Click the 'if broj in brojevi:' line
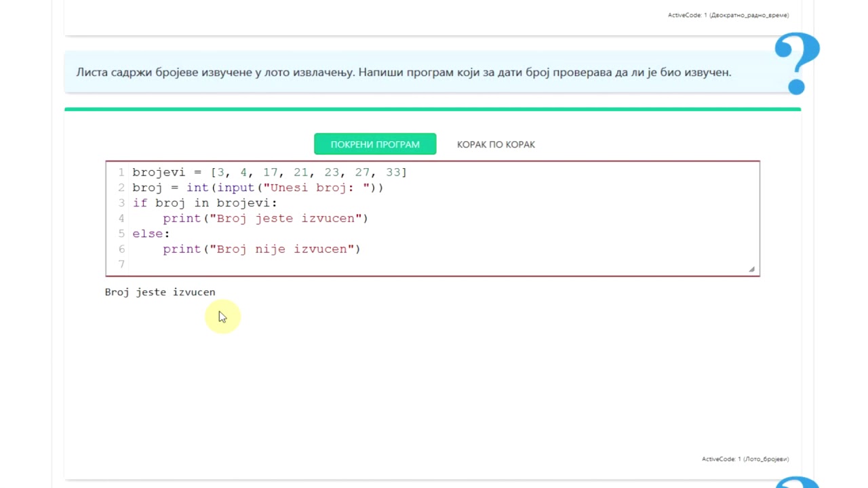Image resolution: width=868 pixels, height=488 pixels. (205, 203)
